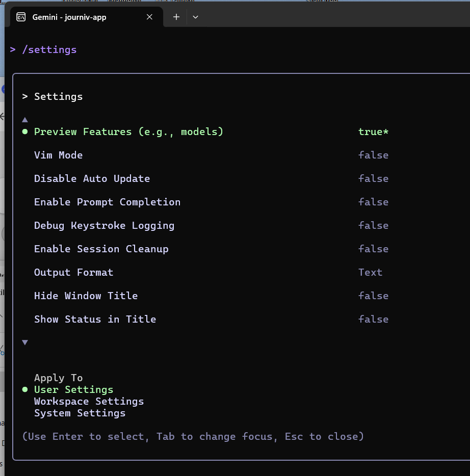Close the Gemini - journiv-app tab
This screenshot has height=476, width=470.
(x=149, y=17)
